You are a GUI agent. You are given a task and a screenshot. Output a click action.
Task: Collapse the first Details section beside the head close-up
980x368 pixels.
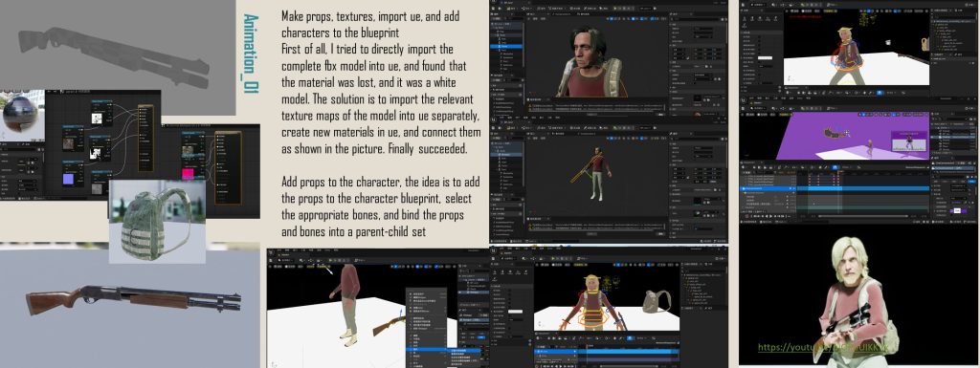(671, 24)
